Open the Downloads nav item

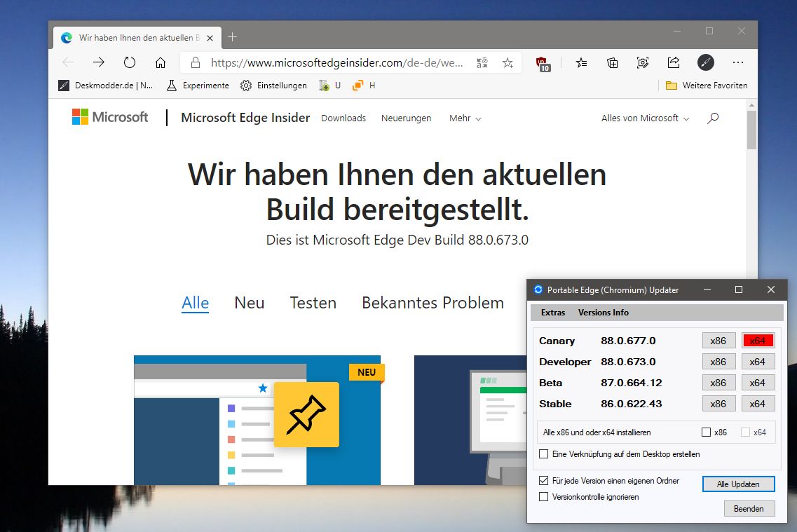pos(343,118)
